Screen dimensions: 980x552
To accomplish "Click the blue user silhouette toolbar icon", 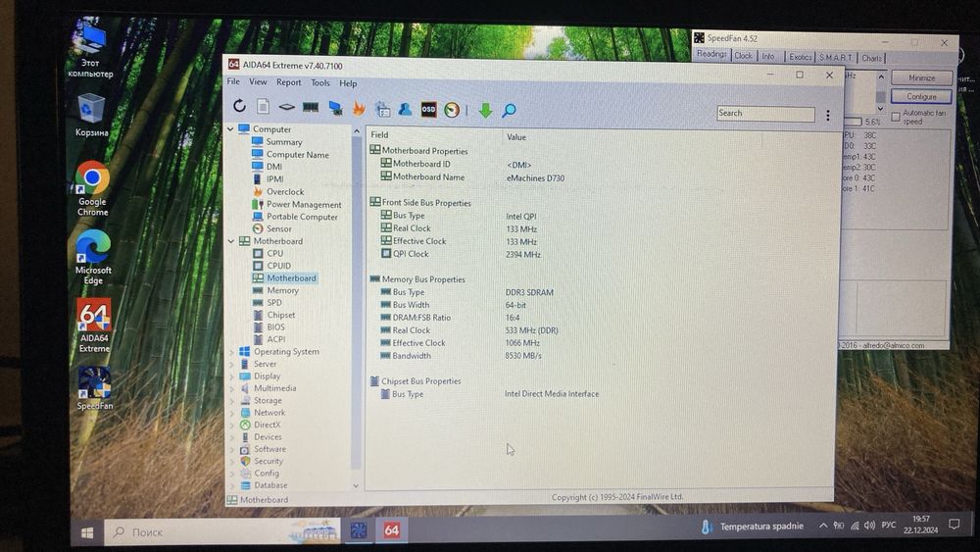I will [x=405, y=110].
